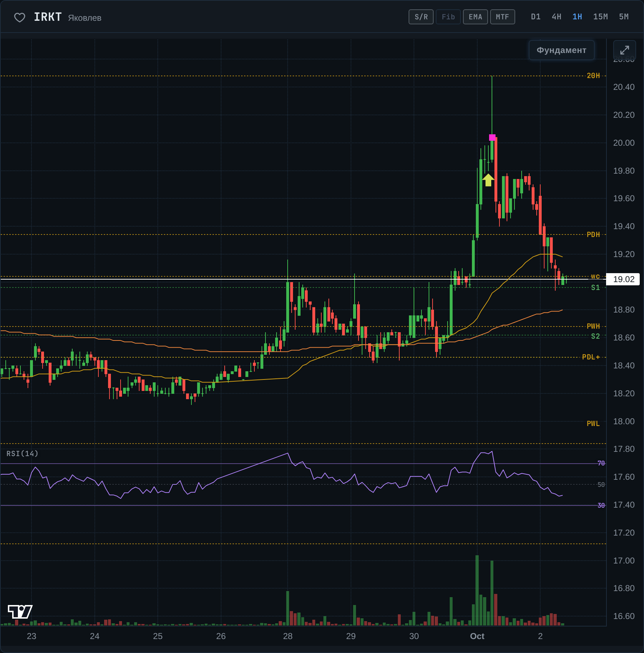Screen dimensions: 644x653
Task: Expand chart to fullscreen
Action: (624, 50)
